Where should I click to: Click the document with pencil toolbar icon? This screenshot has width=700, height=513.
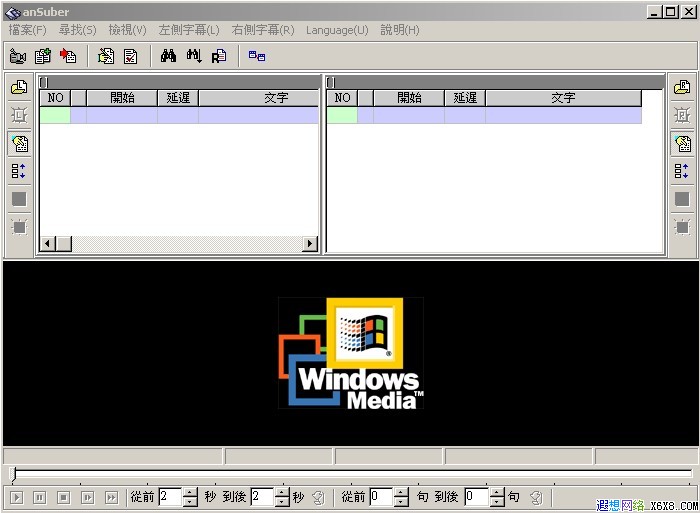pos(106,56)
